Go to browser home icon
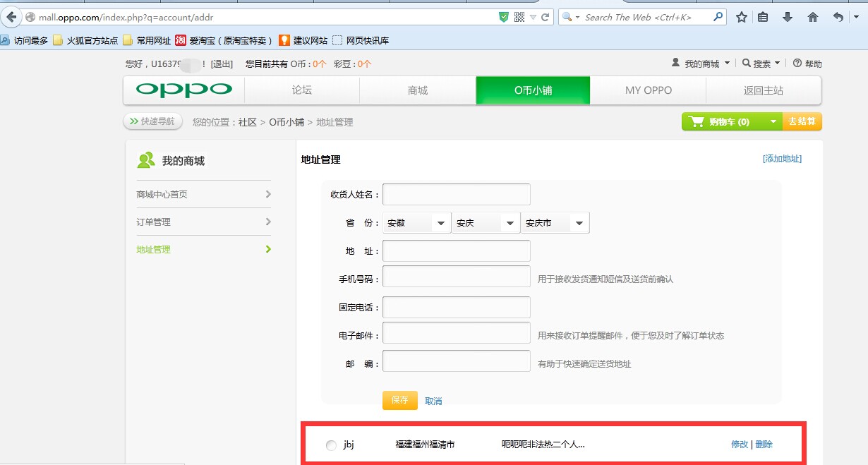The image size is (868, 465). point(813,17)
